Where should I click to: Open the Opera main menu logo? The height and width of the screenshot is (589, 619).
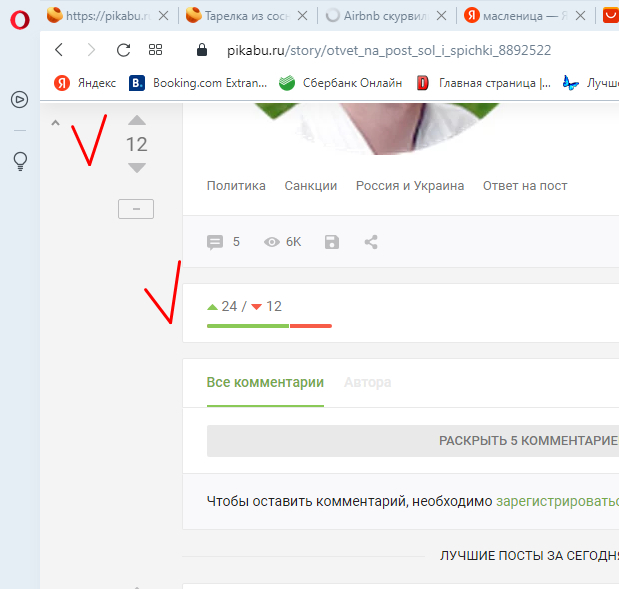tap(20, 20)
